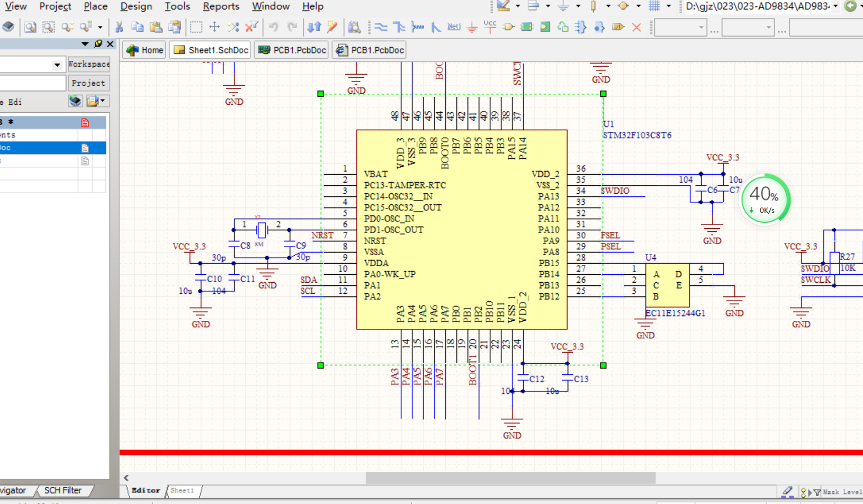Open the Project menu
Image resolution: width=863 pixels, height=504 pixels.
[x=55, y=6]
